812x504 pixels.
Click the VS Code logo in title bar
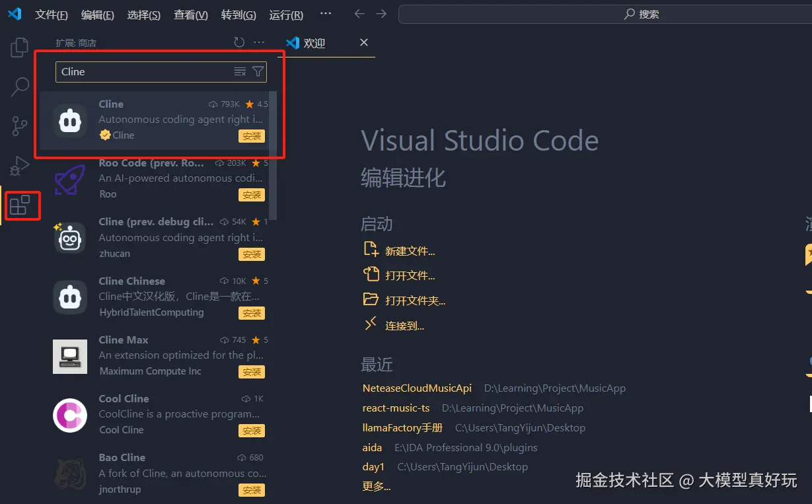(15, 14)
